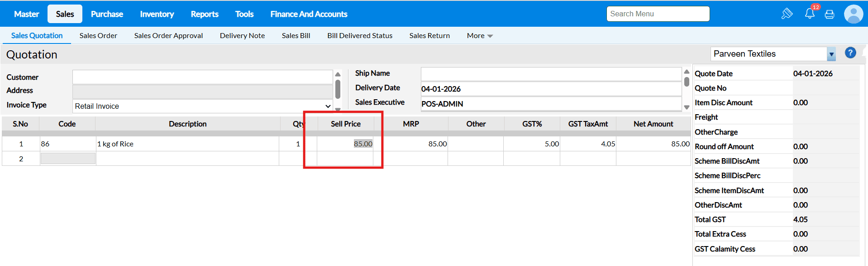Open Bill Delivered Status page
The width and height of the screenshot is (868, 266).
pyautogui.click(x=360, y=36)
